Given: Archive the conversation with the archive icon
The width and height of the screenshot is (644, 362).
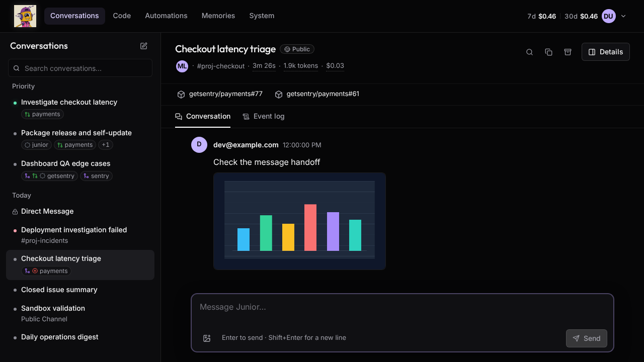Looking at the screenshot, I should coord(568,52).
